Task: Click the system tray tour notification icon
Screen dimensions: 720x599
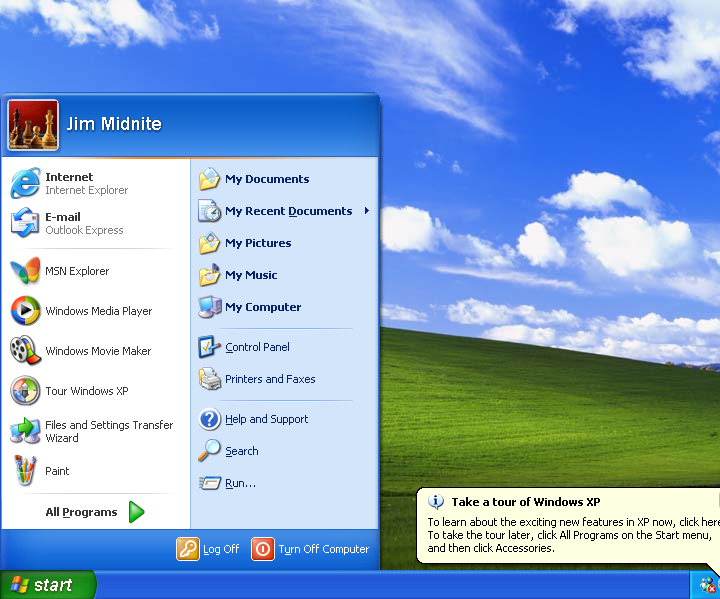Action: point(708,585)
